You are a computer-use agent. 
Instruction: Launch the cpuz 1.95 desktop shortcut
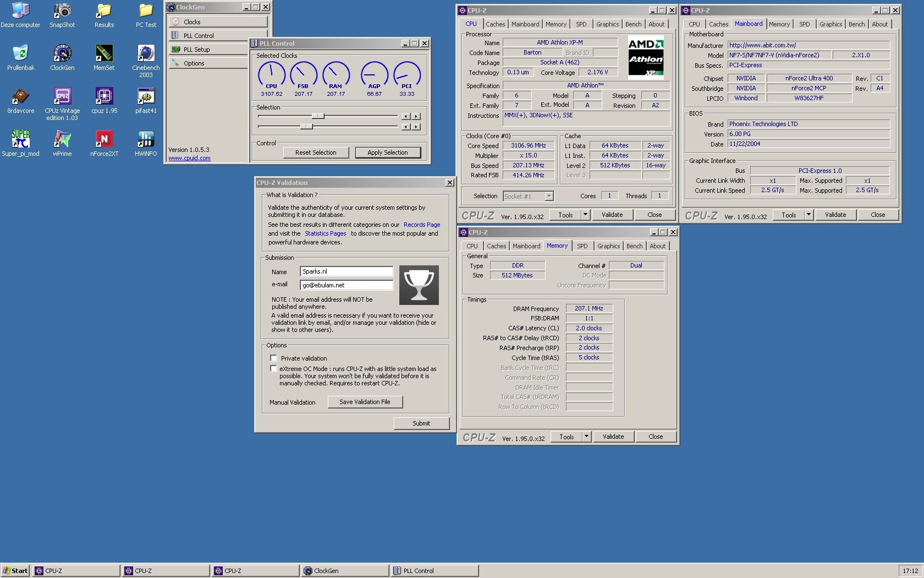point(104,101)
